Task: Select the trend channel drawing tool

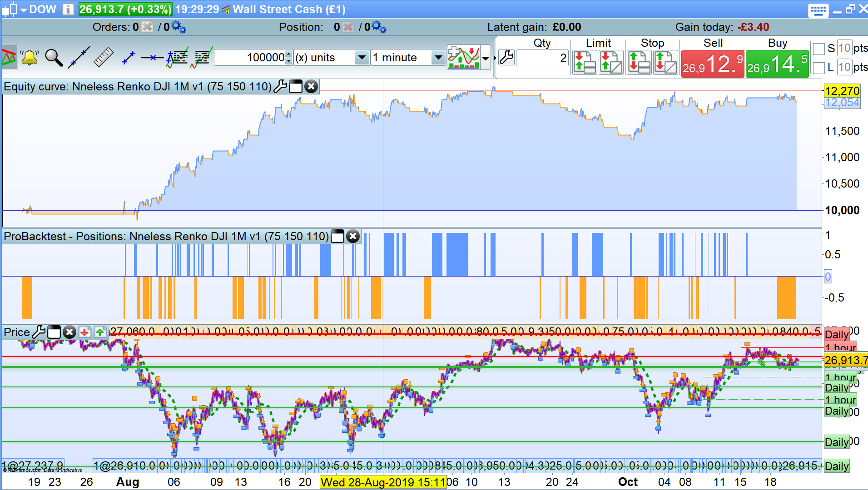Action: click(x=9, y=57)
